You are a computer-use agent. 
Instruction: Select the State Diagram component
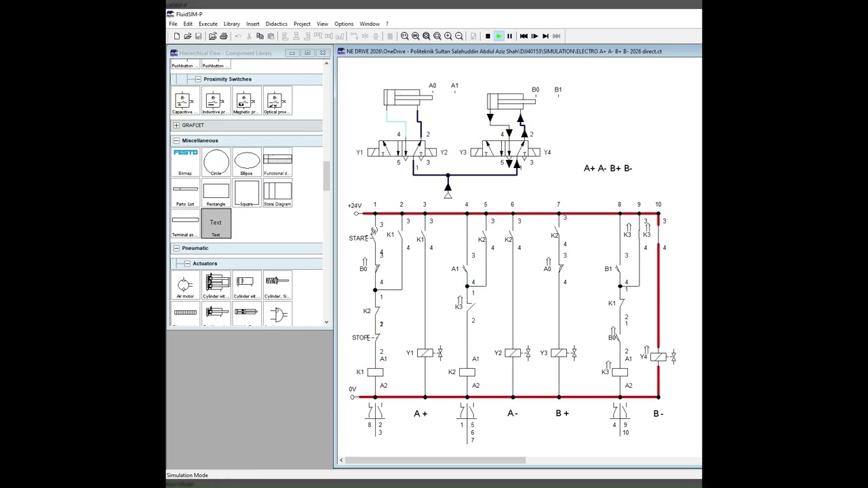pos(277,193)
